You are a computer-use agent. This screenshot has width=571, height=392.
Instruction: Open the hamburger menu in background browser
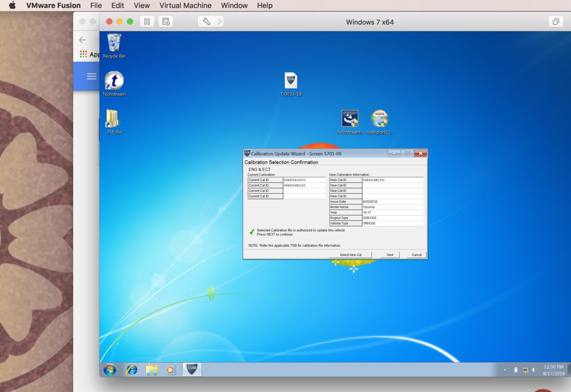click(x=92, y=76)
